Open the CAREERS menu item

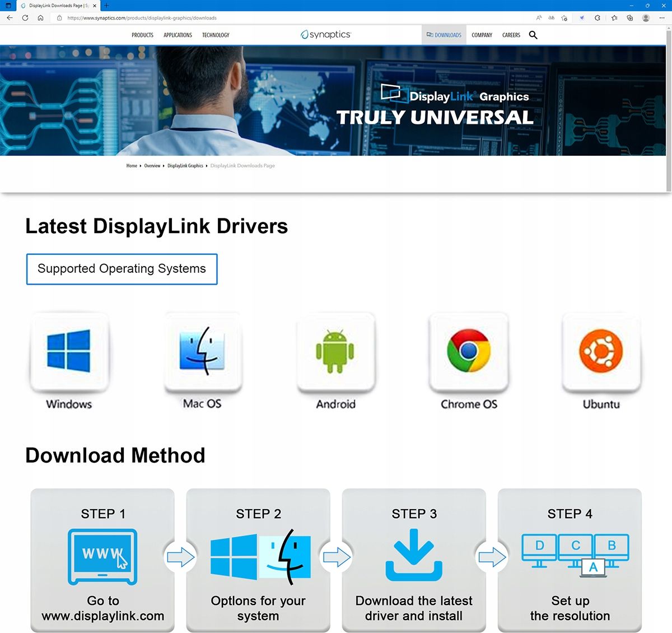pyautogui.click(x=511, y=35)
